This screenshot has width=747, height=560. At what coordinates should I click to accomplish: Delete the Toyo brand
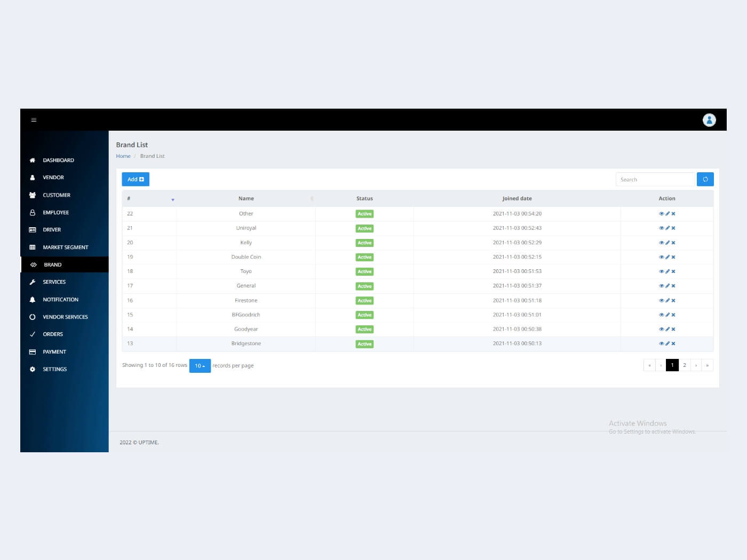tap(673, 271)
